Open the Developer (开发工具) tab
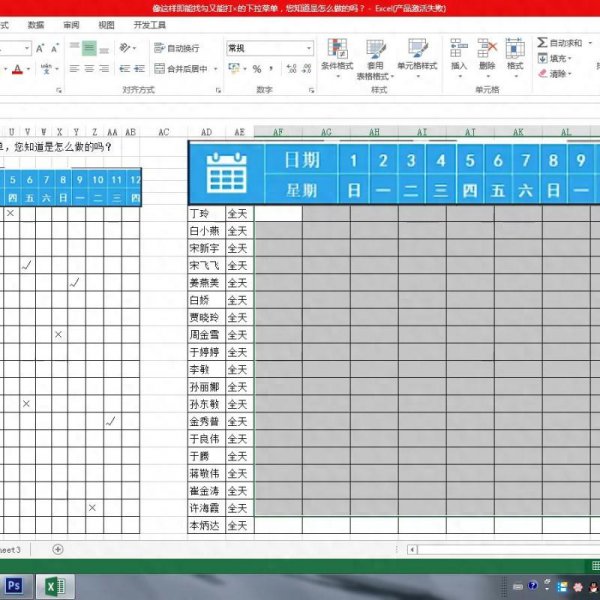The image size is (600, 600). click(149, 24)
